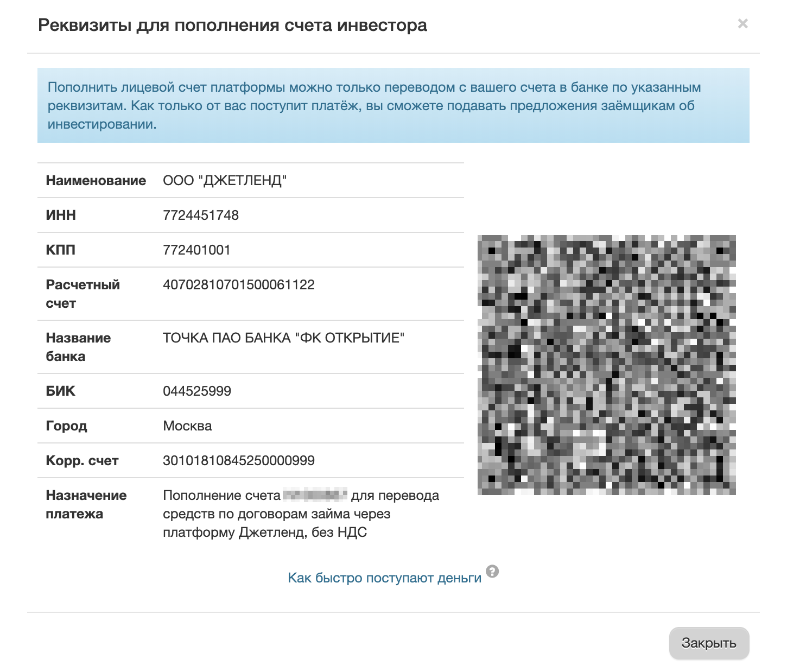Click the Корр. счет label
Viewport: 787px width, 672px height.
pyautogui.click(x=82, y=460)
